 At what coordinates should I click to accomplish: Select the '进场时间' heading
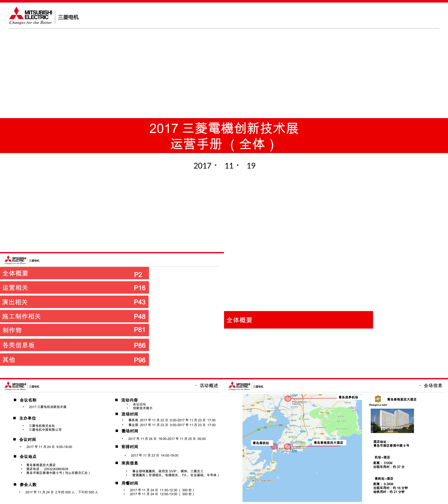130,414
